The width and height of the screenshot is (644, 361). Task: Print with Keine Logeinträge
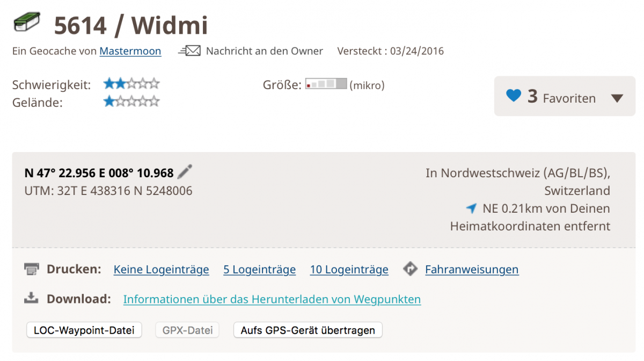tap(162, 270)
